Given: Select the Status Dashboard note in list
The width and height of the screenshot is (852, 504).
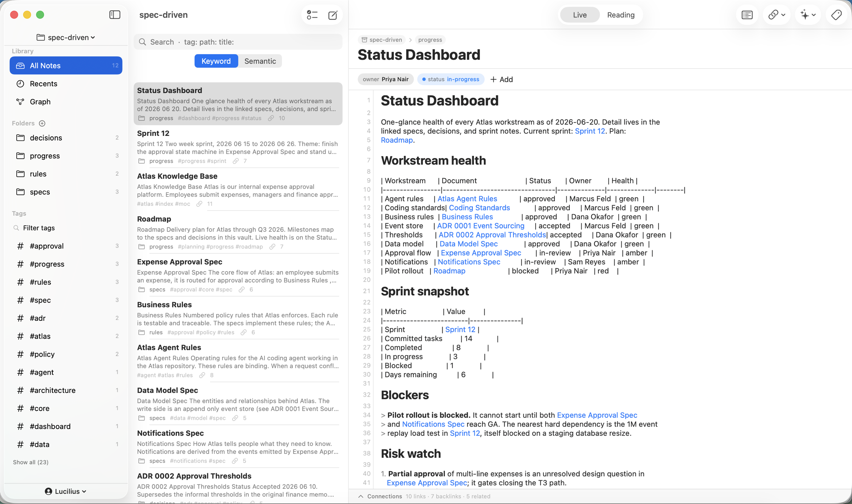Looking at the screenshot, I should [x=238, y=104].
